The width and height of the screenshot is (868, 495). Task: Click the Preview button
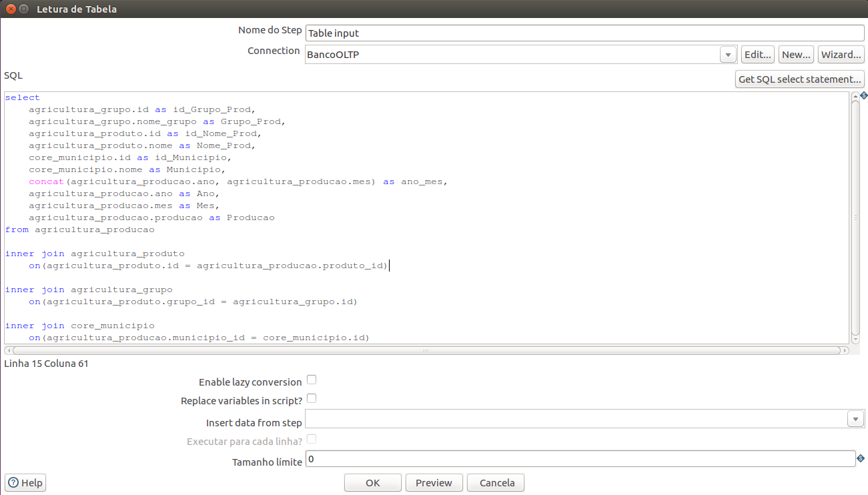coord(434,482)
